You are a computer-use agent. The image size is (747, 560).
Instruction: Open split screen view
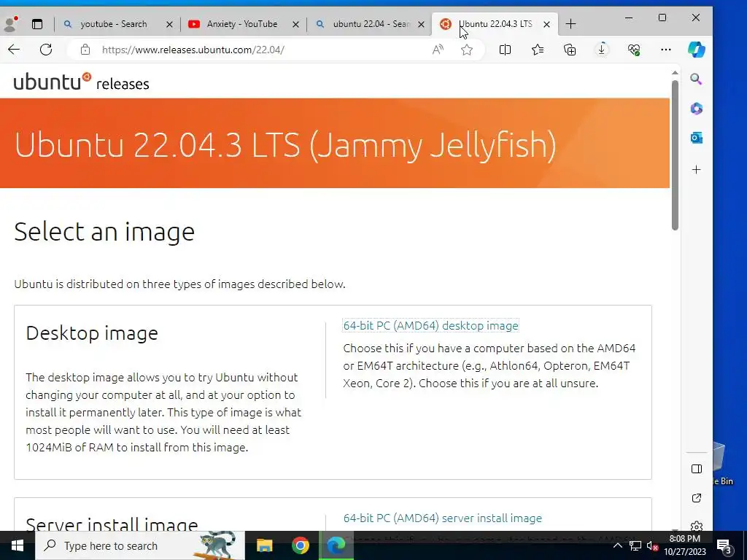[505, 50]
